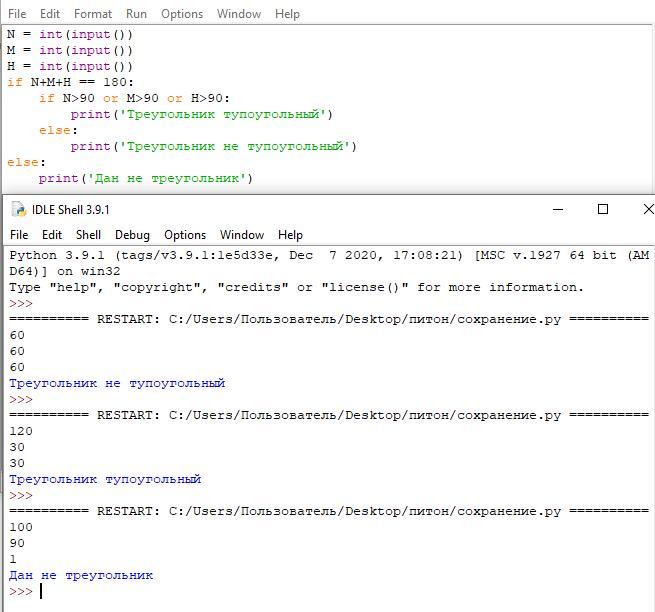The image size is (655, 612).
Task: Open the Options menu in IDLE Shell
Action: tap(185, 235)
